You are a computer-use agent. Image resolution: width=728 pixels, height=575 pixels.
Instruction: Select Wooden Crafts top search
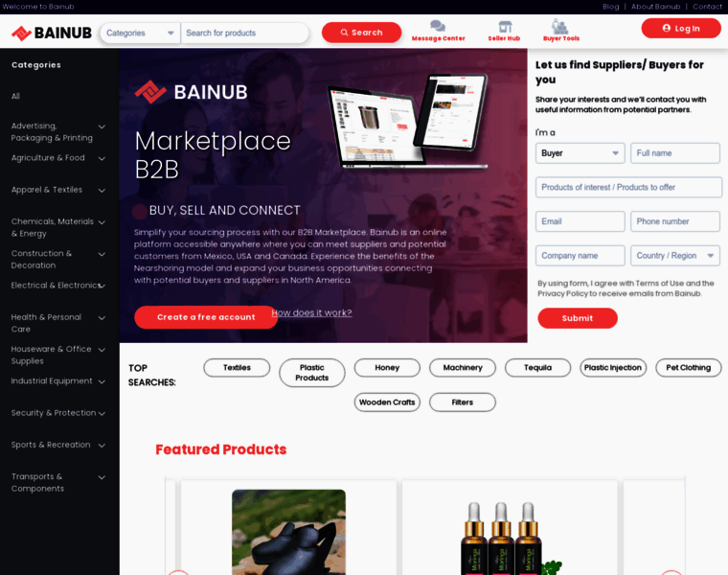387,402
